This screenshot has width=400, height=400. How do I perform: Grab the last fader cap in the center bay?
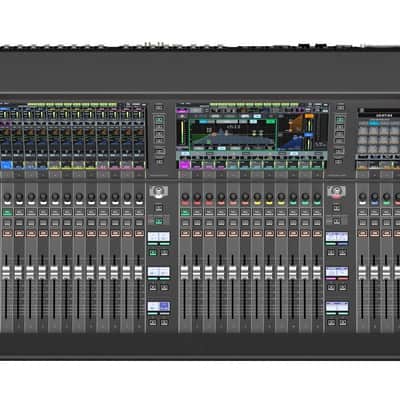click(317, 272)
